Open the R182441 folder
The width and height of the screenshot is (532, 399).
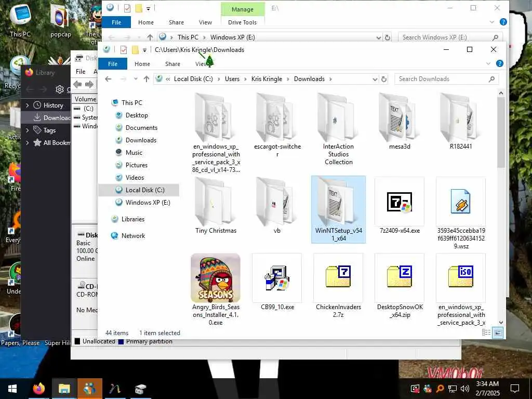coord(460,122)
